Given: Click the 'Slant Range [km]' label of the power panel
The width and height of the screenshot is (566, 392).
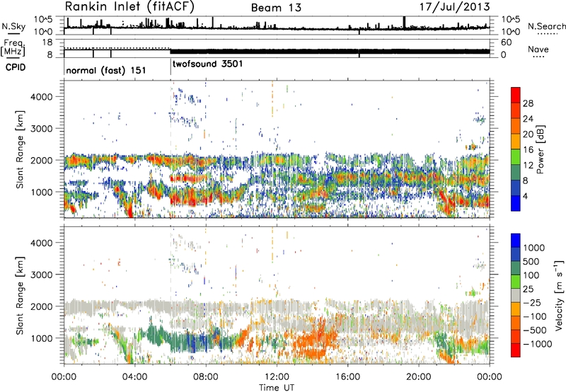Looking at the screenshot, I should click(20, 149).
